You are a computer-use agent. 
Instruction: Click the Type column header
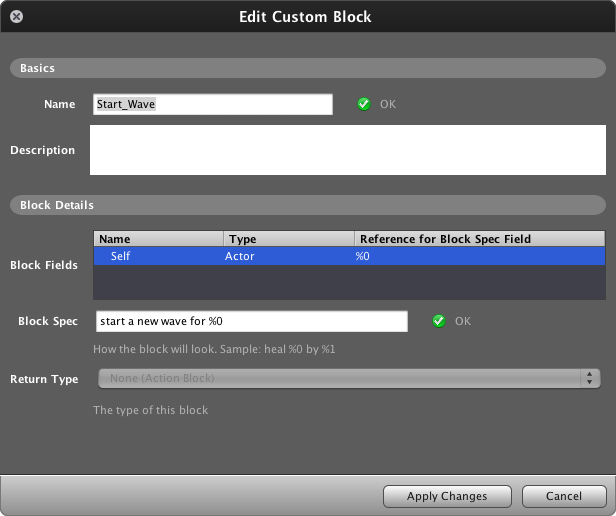(x=289, y=239)
